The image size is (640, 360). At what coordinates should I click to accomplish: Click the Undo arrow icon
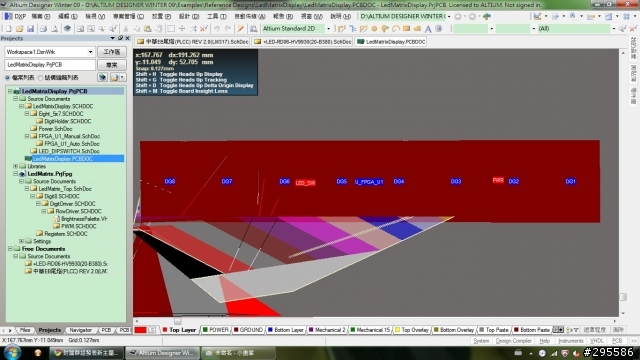point(217,29)
